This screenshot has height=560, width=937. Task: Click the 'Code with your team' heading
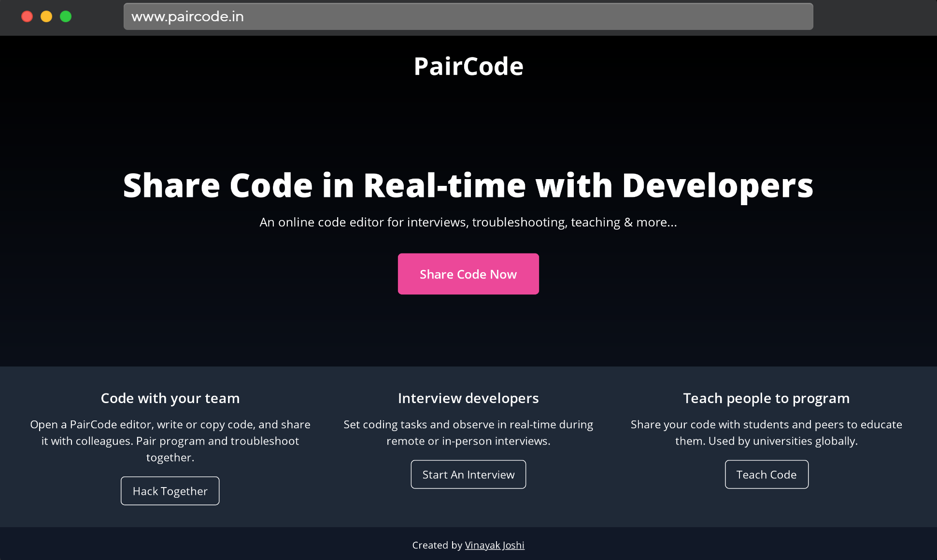pyautogui.click(x=170, y=398)
